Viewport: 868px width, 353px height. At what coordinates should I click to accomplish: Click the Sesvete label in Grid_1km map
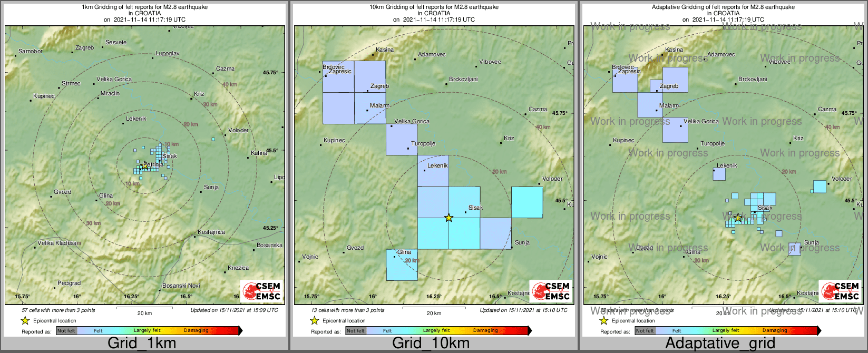click(x=116, y=42)
